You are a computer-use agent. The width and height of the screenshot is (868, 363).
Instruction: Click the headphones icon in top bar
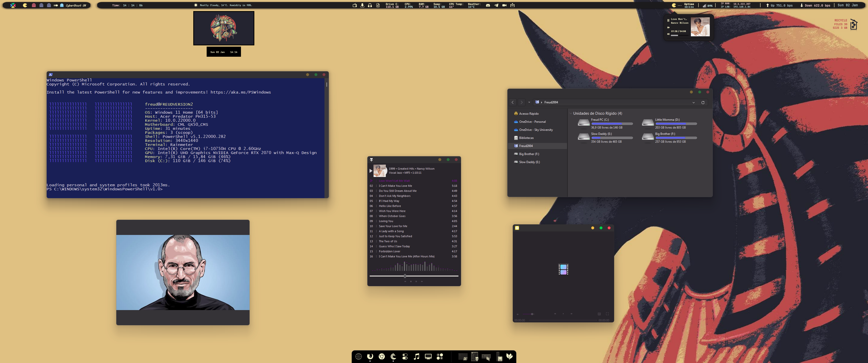point(370,5)
